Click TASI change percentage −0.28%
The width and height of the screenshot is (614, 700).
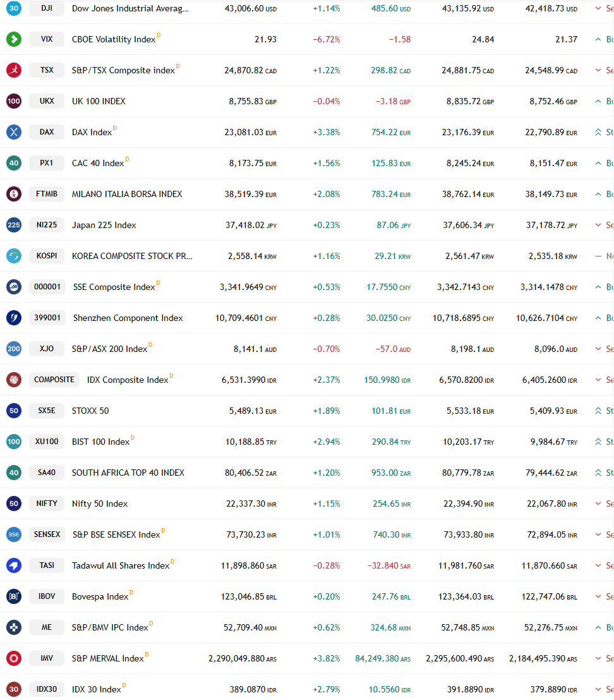[x=326, y=565]
